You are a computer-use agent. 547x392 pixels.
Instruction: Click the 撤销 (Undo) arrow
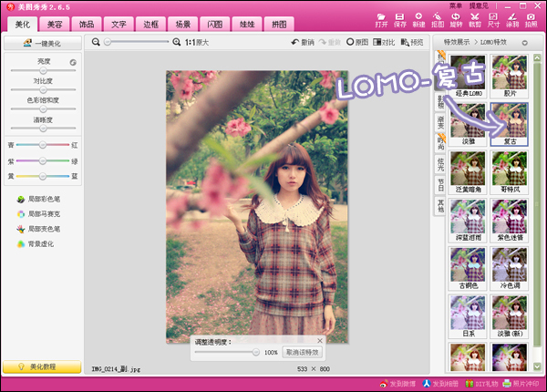(302, 42)
